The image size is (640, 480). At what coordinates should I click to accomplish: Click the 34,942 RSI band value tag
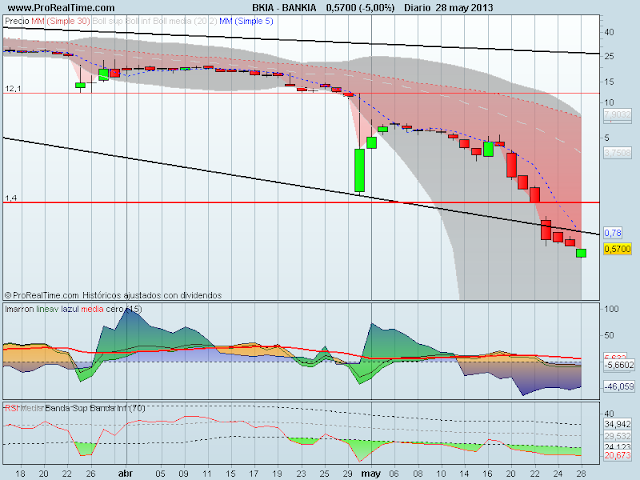(x=617, y=424)
